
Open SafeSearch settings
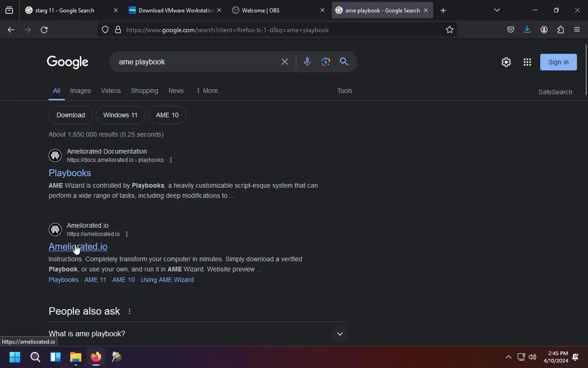tap(555, 92)
